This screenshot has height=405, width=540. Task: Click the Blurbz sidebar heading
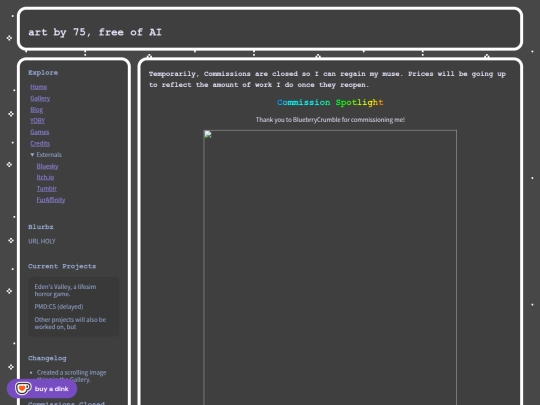[x=41, y=227]
